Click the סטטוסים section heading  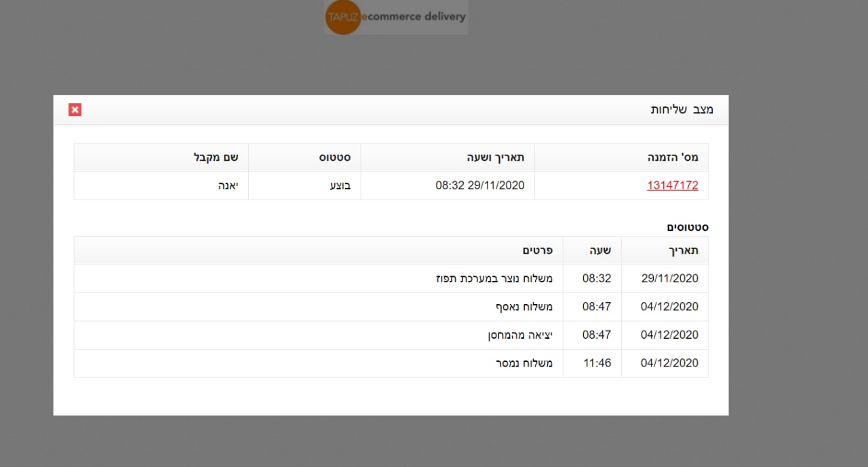(687, 227)
